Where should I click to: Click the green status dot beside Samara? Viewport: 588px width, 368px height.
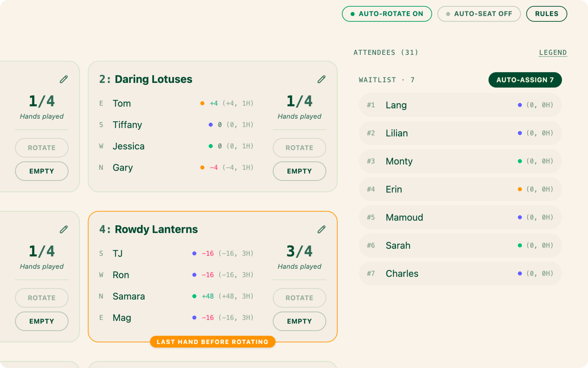coord(194,296)
